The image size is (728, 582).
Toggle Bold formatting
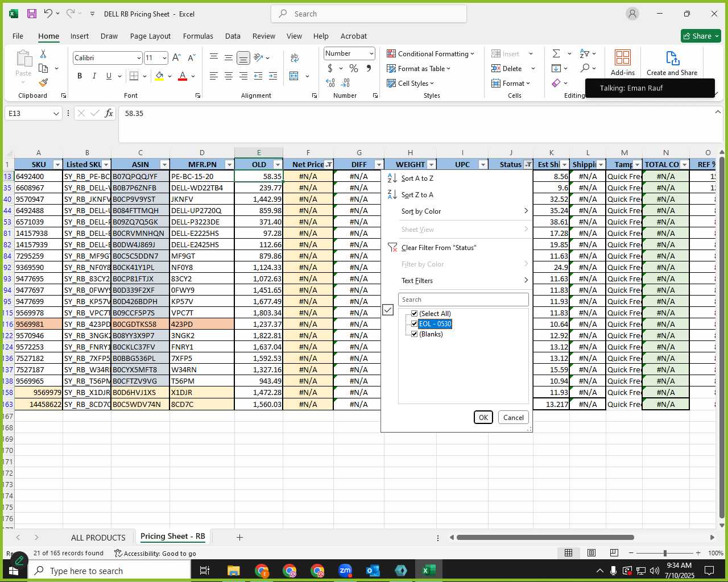click(80, 76)
